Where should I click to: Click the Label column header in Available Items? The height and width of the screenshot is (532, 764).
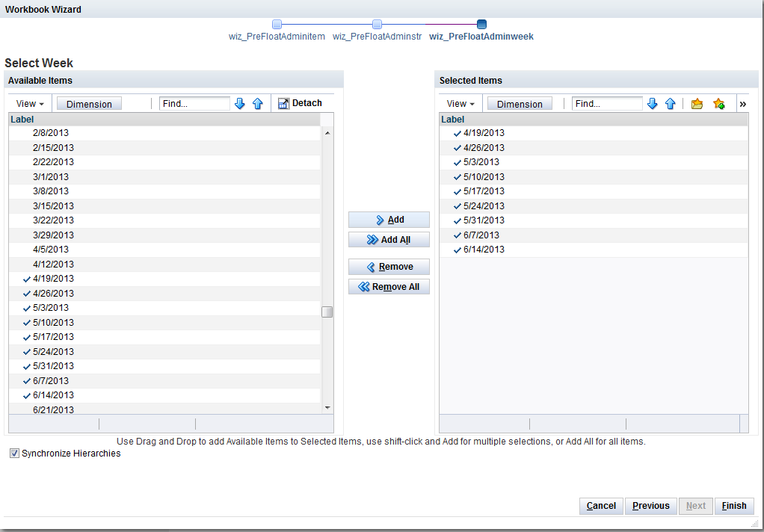pos(164,120)
